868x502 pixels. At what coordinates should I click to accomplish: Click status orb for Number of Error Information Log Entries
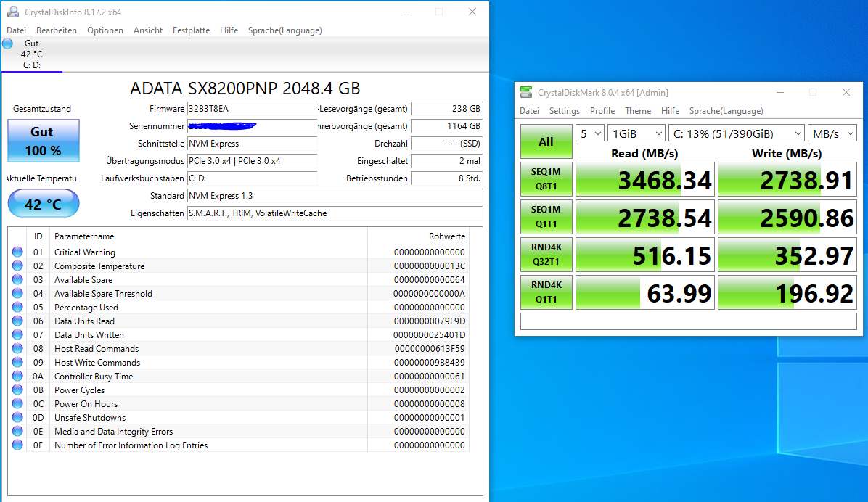pos(17,445)
